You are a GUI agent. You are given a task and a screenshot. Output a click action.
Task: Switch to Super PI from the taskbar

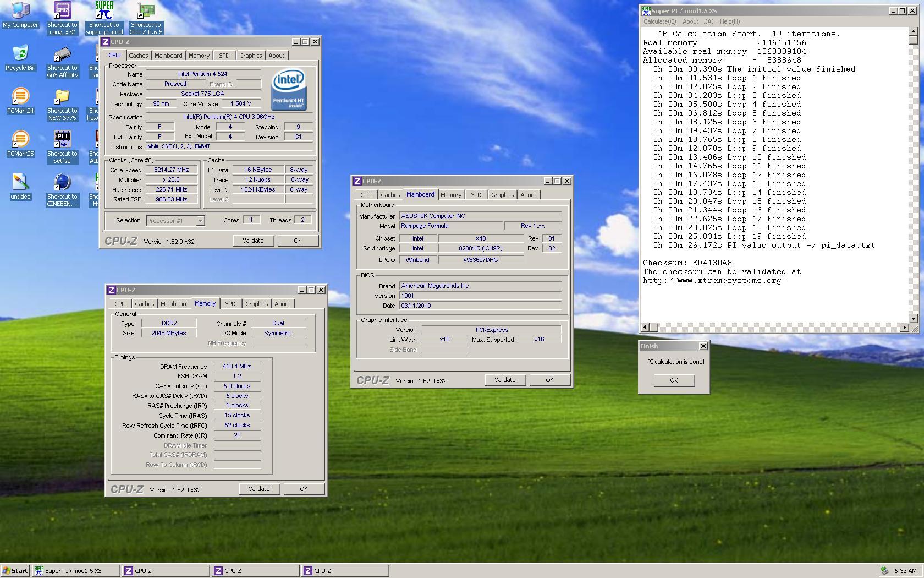[x=76, y=571]
